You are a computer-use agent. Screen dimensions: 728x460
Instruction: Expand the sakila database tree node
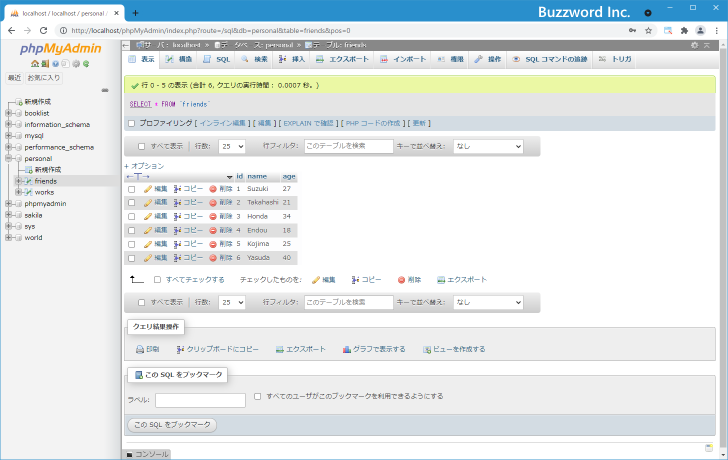[8, 215]
